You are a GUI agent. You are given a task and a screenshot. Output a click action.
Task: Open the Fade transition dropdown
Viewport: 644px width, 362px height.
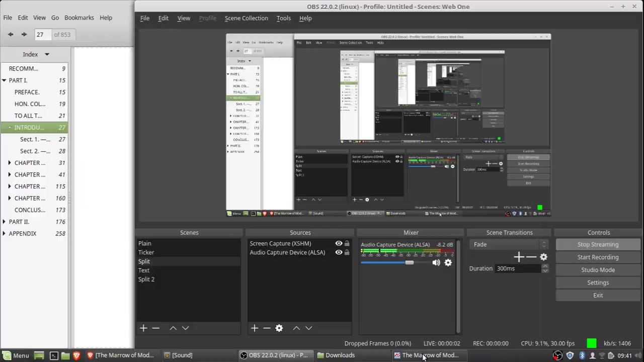click(x=509, y=244)
